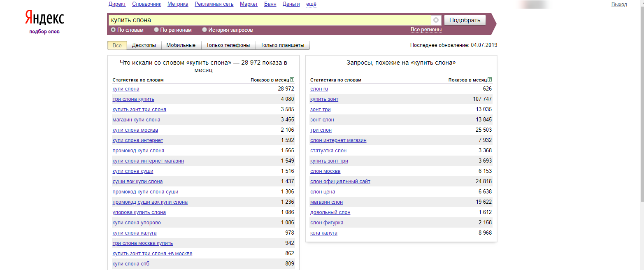
Task: Open the 'Деньги' top navigation link
Action: click(x=291, y=4)
